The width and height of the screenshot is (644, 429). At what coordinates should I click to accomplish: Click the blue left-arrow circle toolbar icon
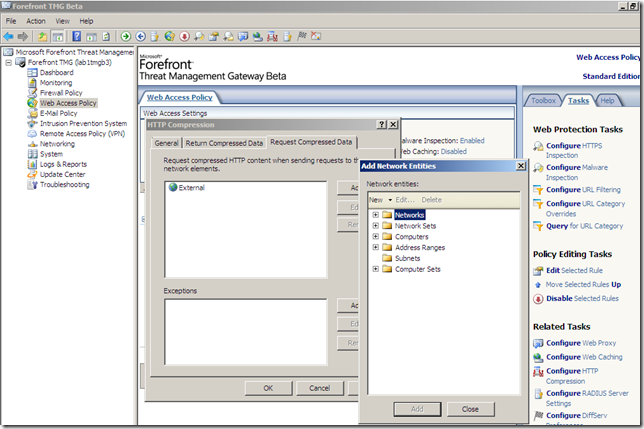[x=140, y=37]
